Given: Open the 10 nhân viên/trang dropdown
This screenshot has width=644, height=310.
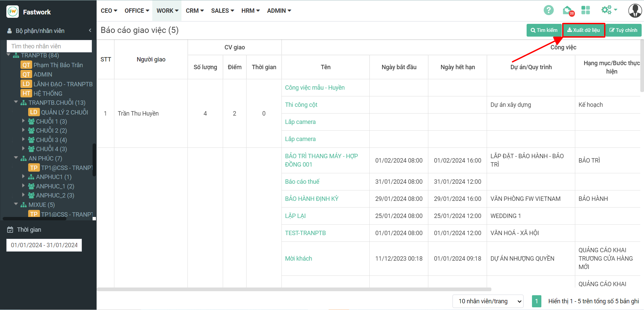Looking at the screenshot, I should coord(488,301).
